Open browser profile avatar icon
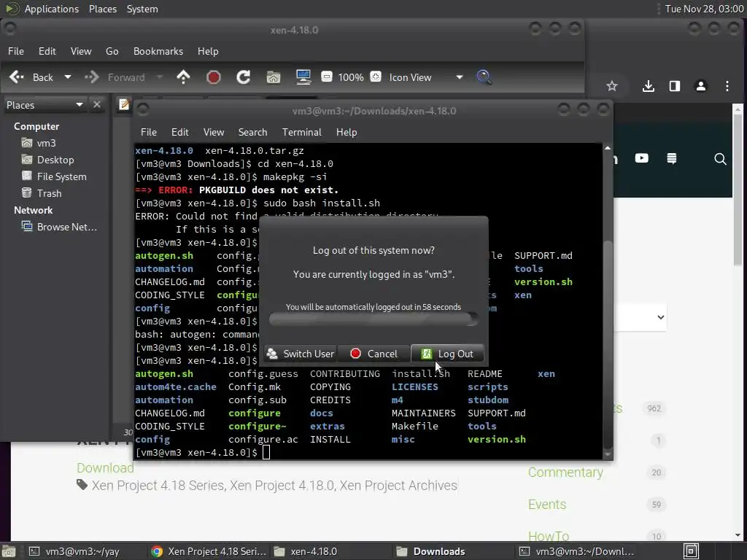This screenshot has height=560, width=747. [701, 86]
